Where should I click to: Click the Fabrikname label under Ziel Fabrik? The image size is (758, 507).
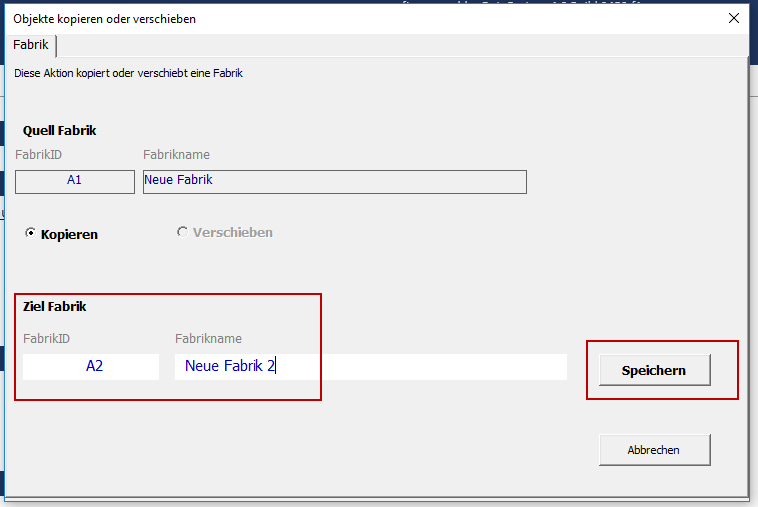(208, 338)
